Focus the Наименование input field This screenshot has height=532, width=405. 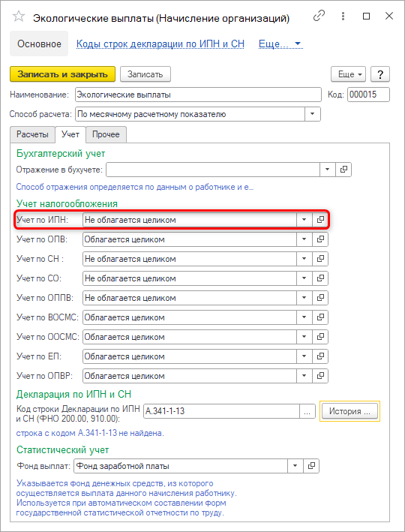198,95
